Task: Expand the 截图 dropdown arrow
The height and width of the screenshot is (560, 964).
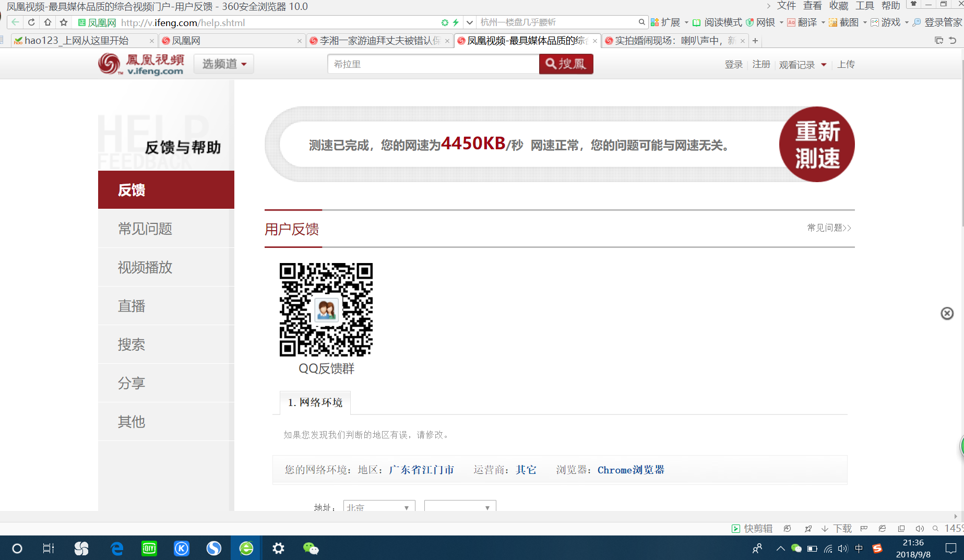Action: (x=865, y=22)
